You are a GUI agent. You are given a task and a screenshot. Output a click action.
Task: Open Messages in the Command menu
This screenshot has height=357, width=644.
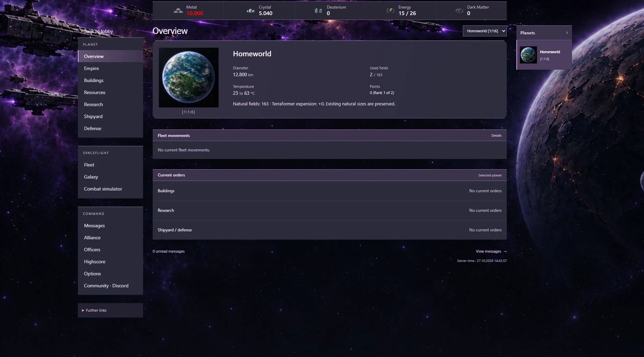point(110,226)
